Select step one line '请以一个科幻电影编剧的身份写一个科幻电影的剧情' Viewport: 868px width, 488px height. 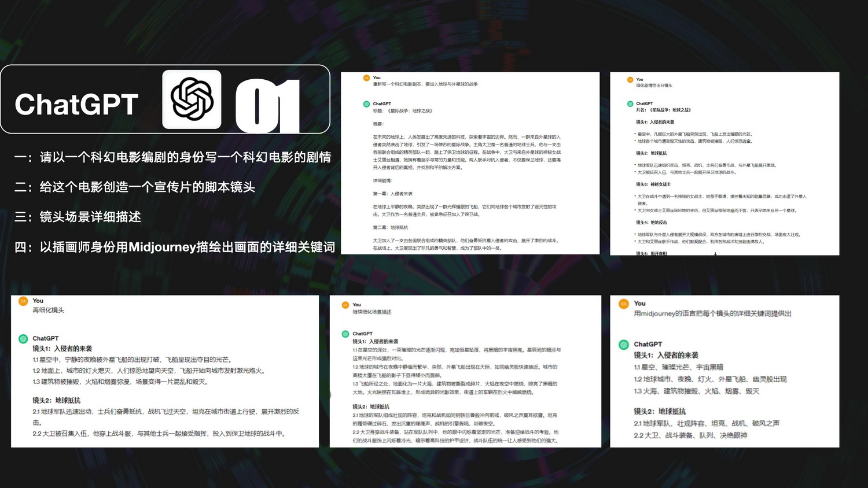click(173, 157)
